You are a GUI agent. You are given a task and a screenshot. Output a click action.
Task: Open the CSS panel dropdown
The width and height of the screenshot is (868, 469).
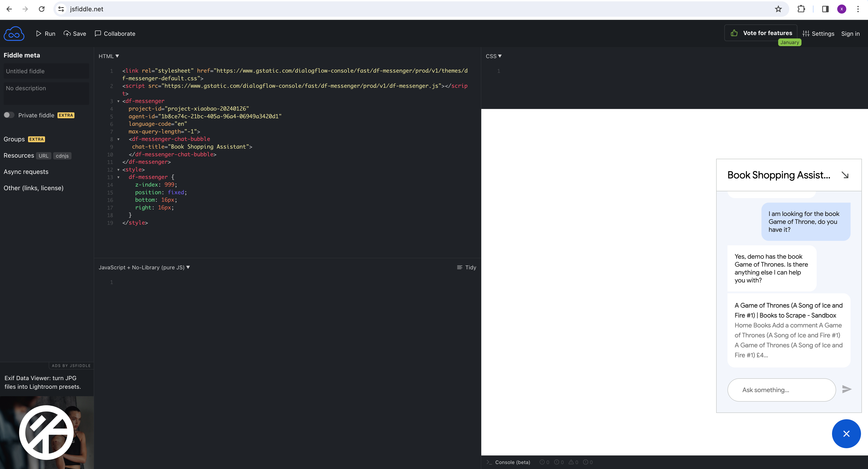pos(493,56)
